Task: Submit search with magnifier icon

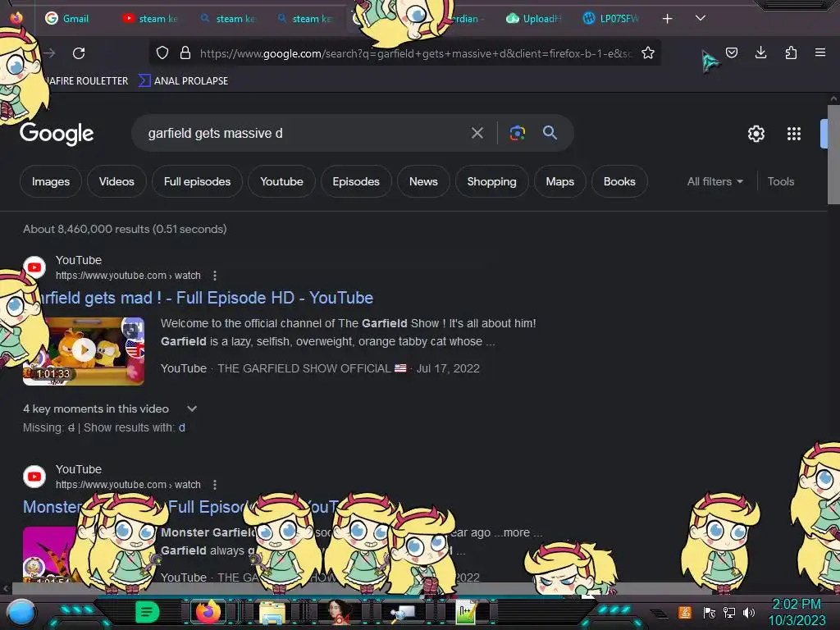Action: (x=550, y=133)
